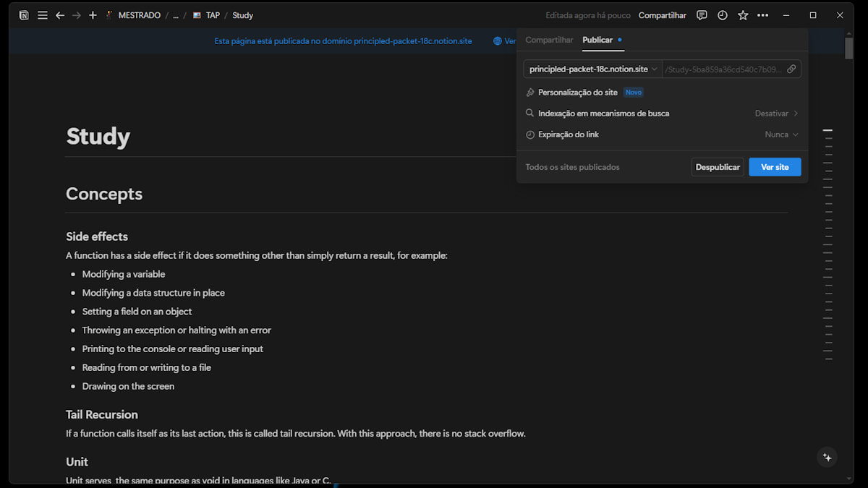Click the vertical page scrollbar thumb

click(849, 48)
